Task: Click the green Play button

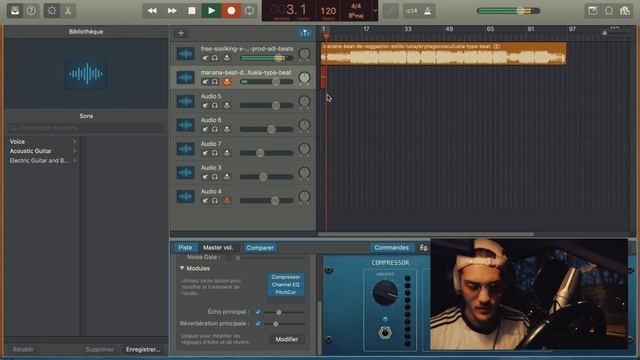Action: tap(211, 11)
